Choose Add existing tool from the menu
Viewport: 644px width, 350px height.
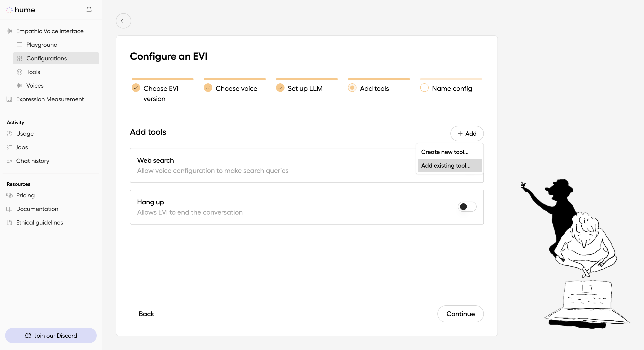(446, 165)
